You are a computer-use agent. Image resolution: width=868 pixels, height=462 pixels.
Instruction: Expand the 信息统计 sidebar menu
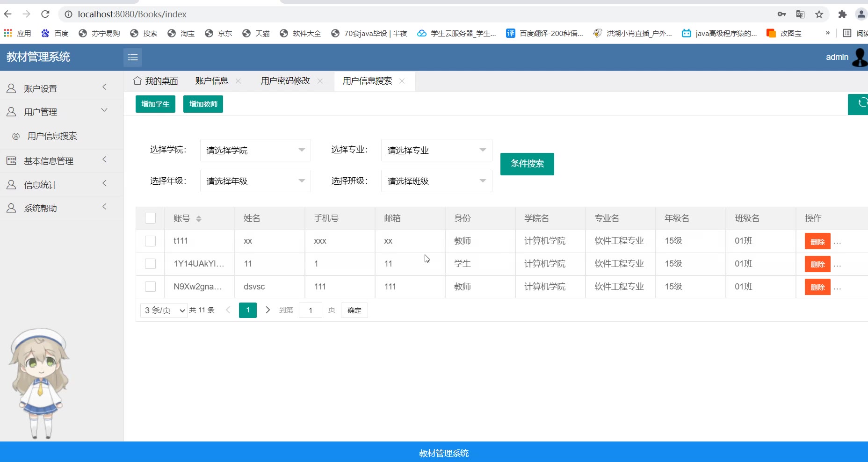(62, 185)
